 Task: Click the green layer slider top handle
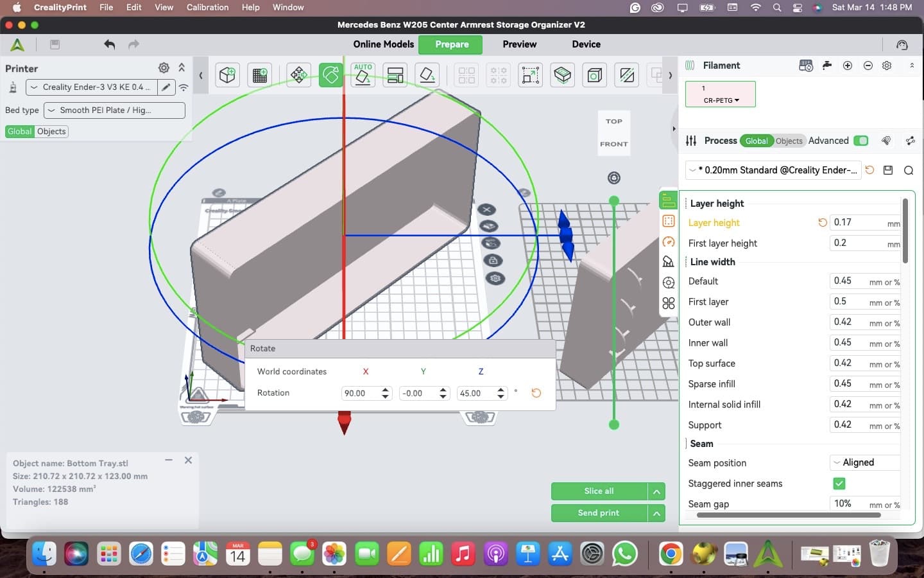pos(614,201)
